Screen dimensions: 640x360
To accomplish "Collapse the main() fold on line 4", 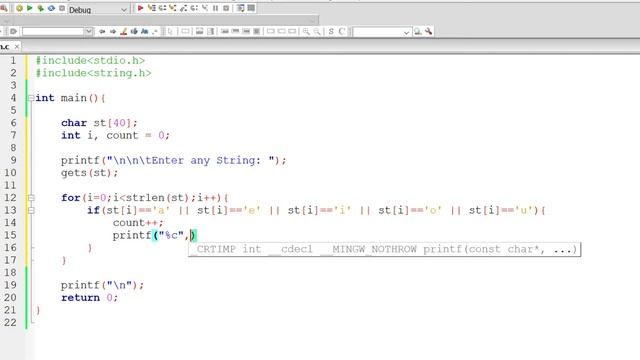I will (x=31, y=98).
